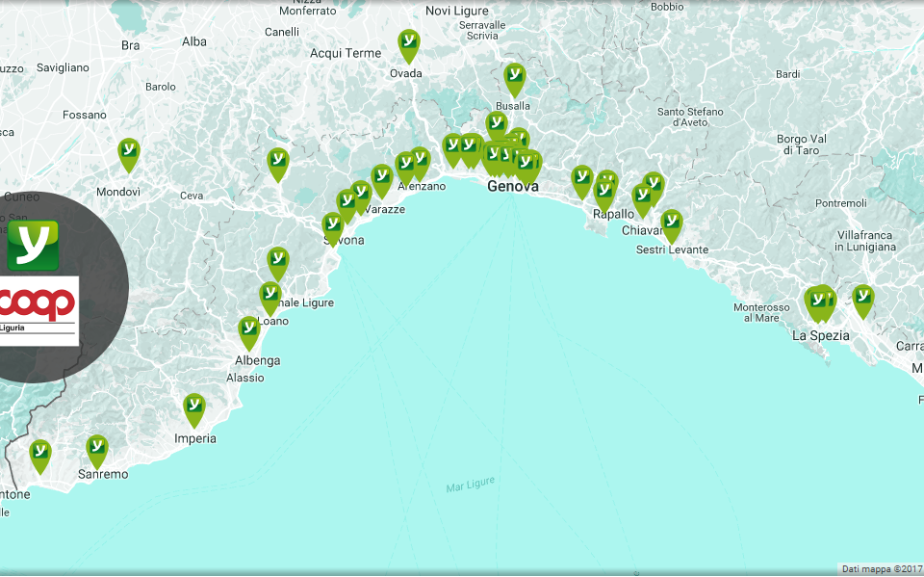Screen dimensions: 924x577
Task: Select the pin west of Rapallo cluster
Action: pyautogui.click(x=582, y=179)
